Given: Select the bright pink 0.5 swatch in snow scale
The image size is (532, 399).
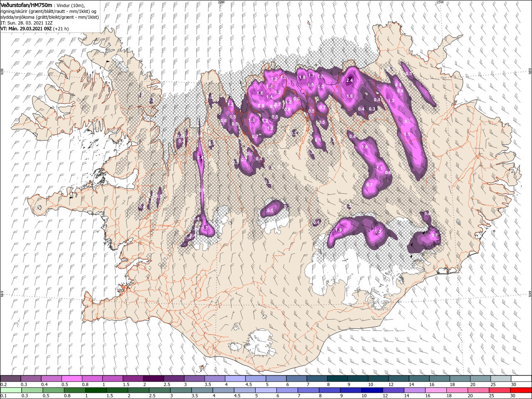Looking at the screenshot, I should [x=71, y=379].
